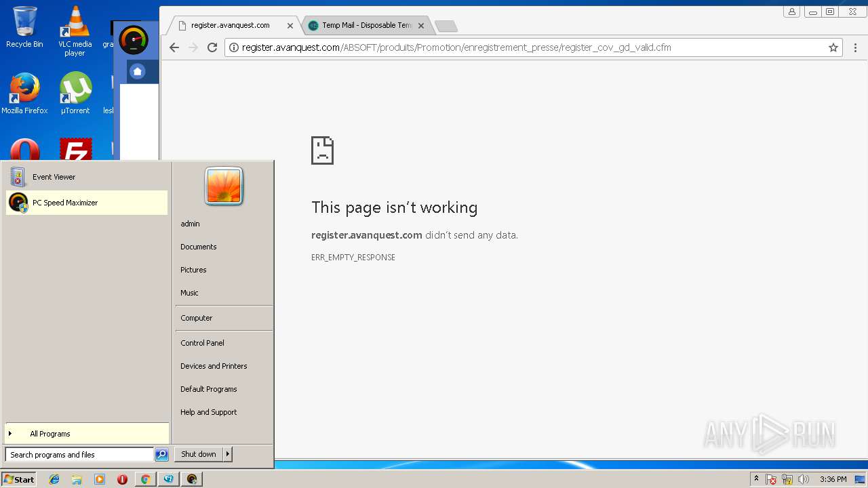Image resolution: width=868 pixels, height=488 pixels.
Task: Open a new Chrome tab
Action: tap(446, 26)
